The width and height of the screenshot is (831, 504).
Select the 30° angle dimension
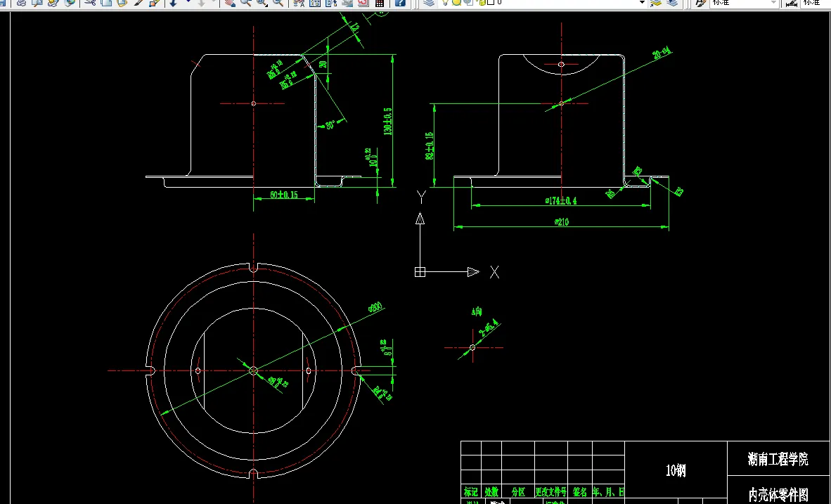(x=330, y=126)
